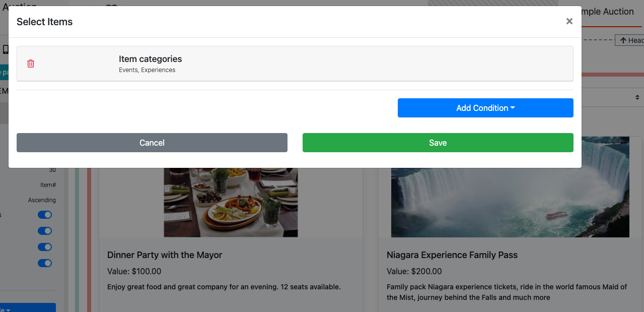
Task: Change the Ascending sort order setting
Action: [42, 200]
